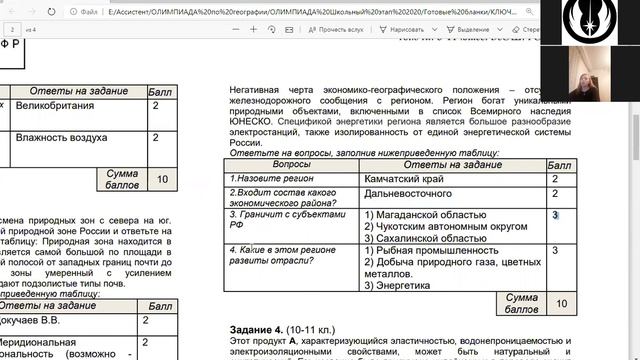Select the 'Выделение' highlight tool
This screenshot has height=360, width=640.
[x=468, y=29]
